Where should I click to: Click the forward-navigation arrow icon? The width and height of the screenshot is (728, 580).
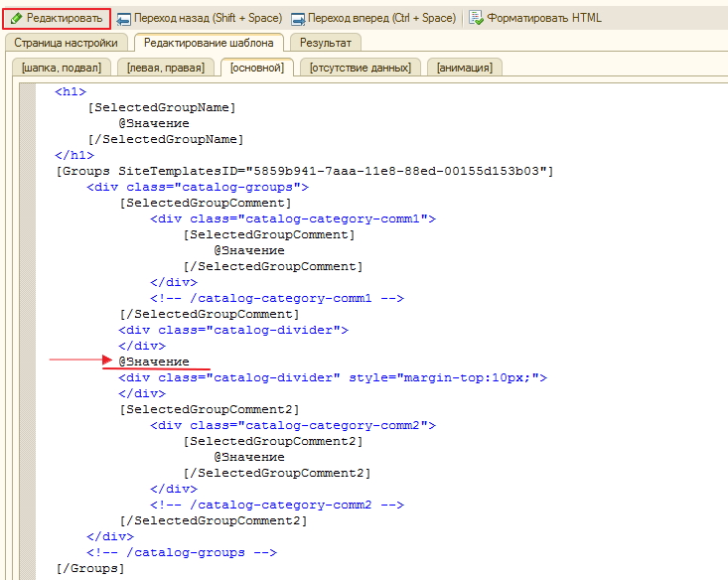[x=298, y=19]
